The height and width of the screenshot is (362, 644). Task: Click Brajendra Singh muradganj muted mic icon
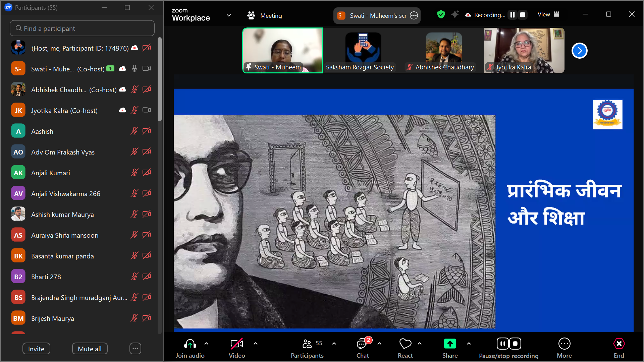click(x=135, y=297)
